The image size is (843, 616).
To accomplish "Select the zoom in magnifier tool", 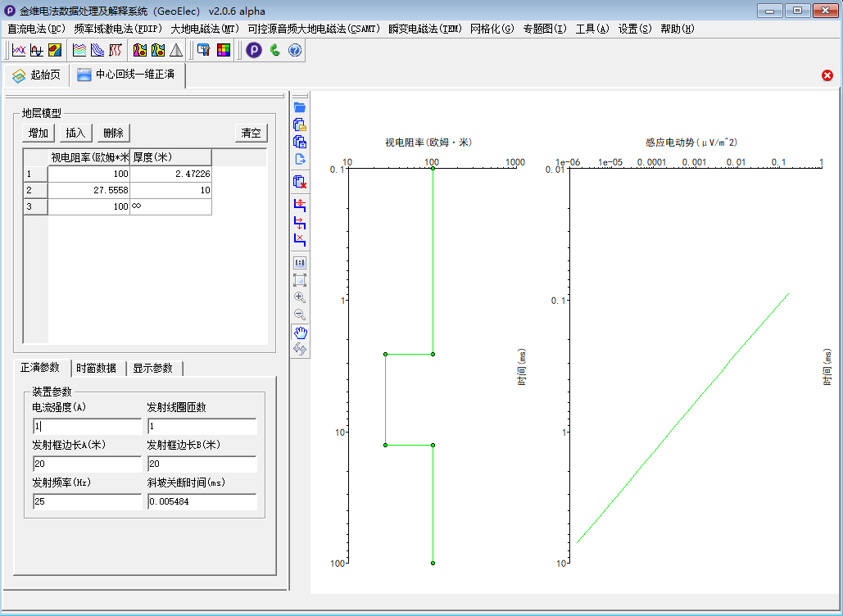I will (x=300, y=297).
